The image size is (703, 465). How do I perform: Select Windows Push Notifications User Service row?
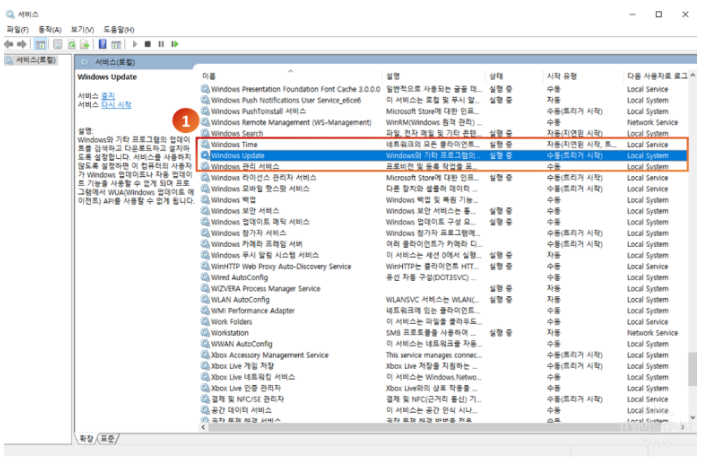(x=443, y=100)
